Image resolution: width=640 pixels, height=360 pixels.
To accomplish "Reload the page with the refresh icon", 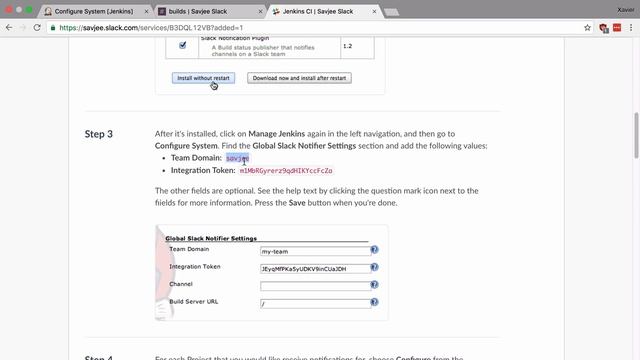I will (37, 28).
